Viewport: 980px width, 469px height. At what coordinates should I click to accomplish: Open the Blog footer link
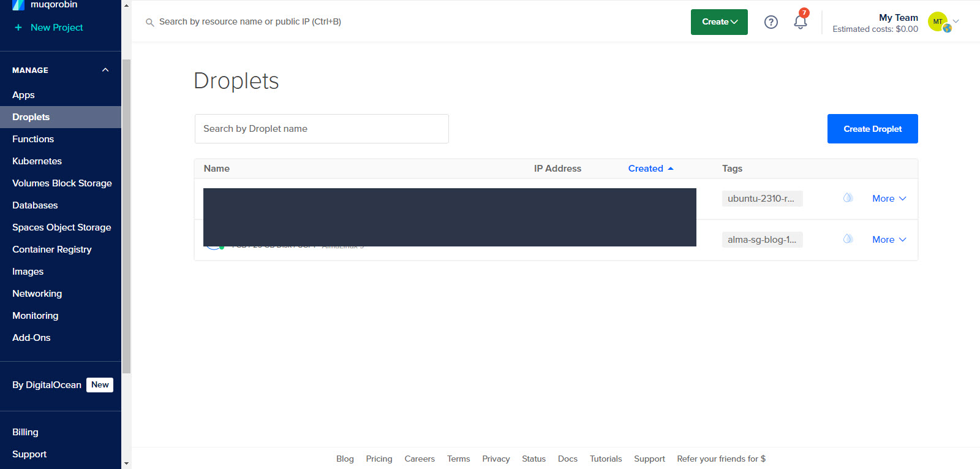(x=345, y=459)
